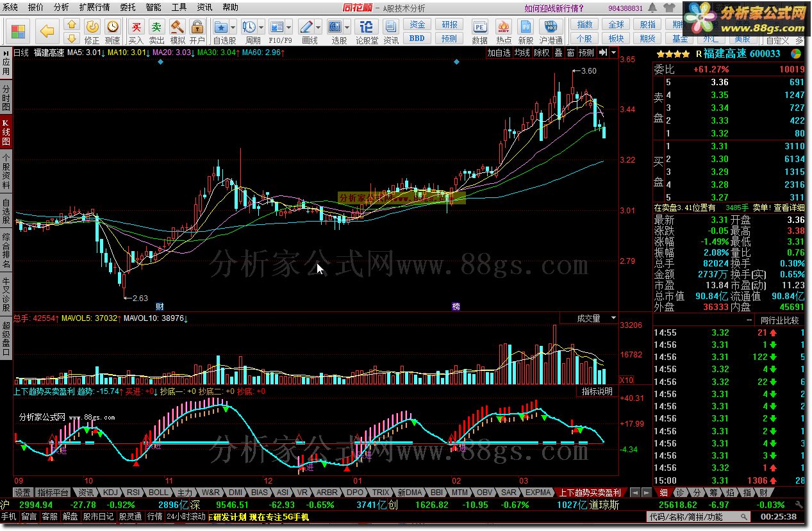This screenshot has width=812, height=531.
Task: Open the 开户 (open account) lock icon
Action: tap(197, 26)
